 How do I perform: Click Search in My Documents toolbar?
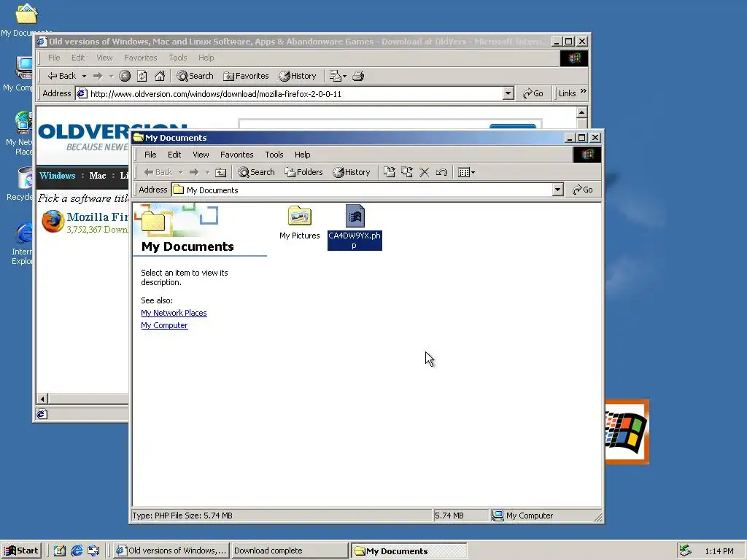coord(256,172)
